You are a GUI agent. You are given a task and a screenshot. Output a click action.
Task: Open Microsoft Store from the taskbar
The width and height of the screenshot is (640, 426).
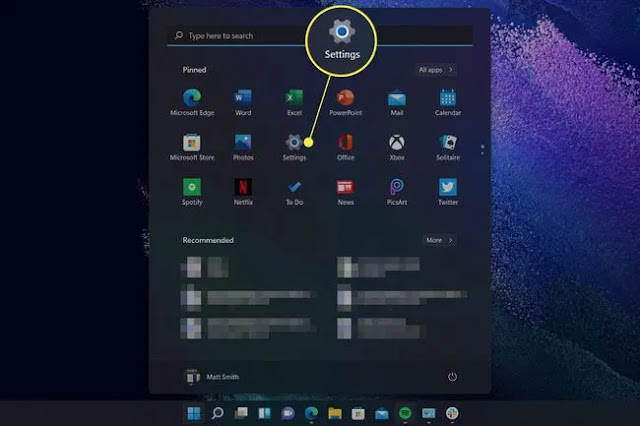click(358, 413)
